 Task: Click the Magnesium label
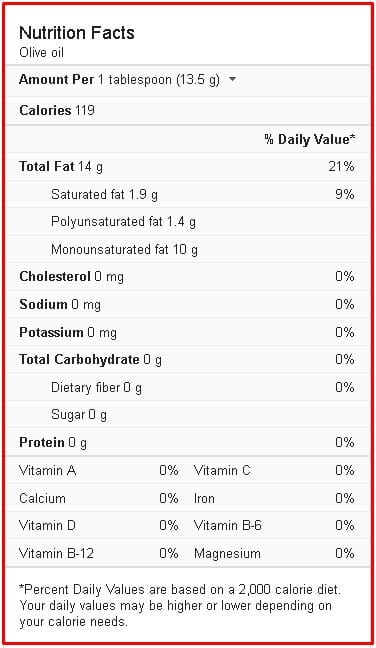[x=227, y=553]
